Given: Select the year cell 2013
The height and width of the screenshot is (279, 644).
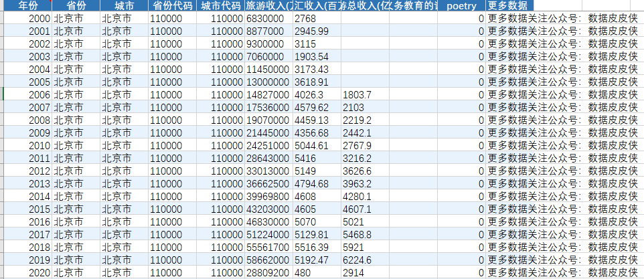Looking at the screenshot, I should (28, 184).
